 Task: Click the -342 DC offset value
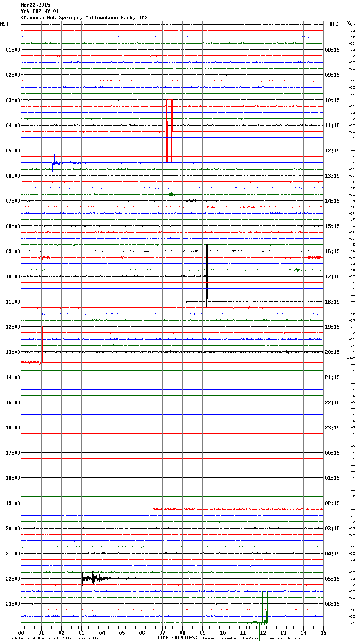[351, 358]
